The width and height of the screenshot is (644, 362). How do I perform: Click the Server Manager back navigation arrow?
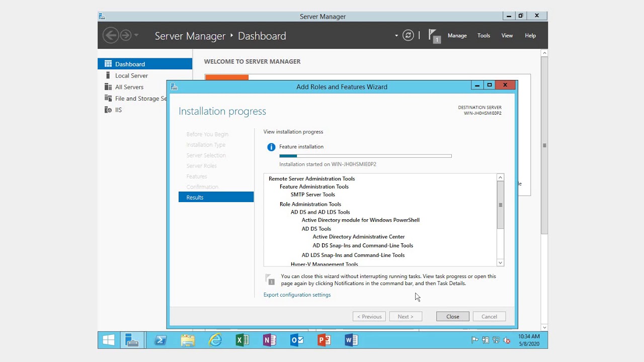[x=111, y=35]
